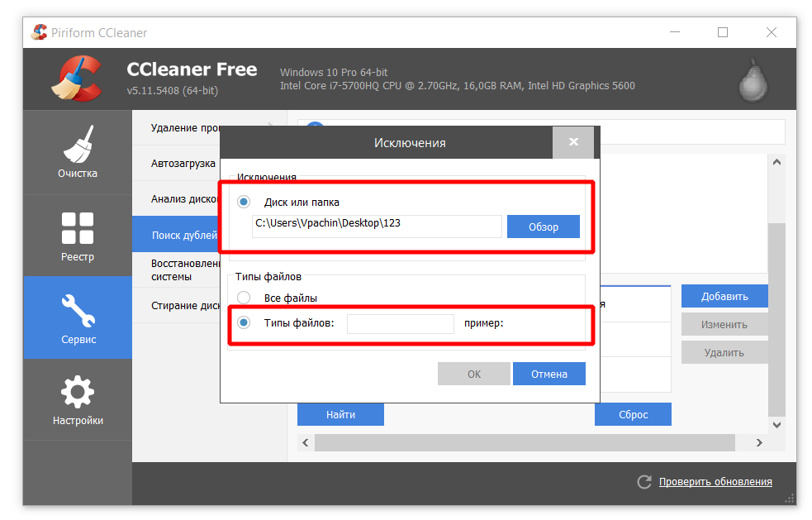Open the Очистка cleaner section

[78, 152]
